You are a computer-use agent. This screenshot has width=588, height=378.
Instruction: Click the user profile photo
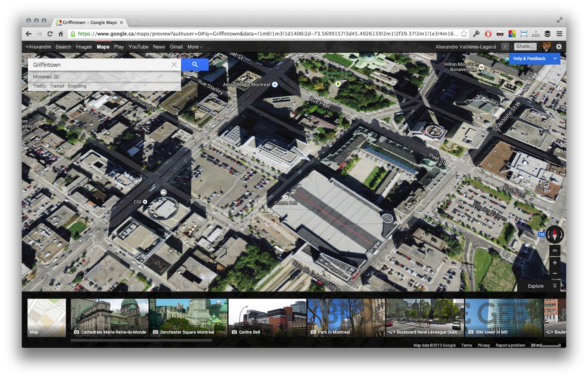(x=546, y=46)
